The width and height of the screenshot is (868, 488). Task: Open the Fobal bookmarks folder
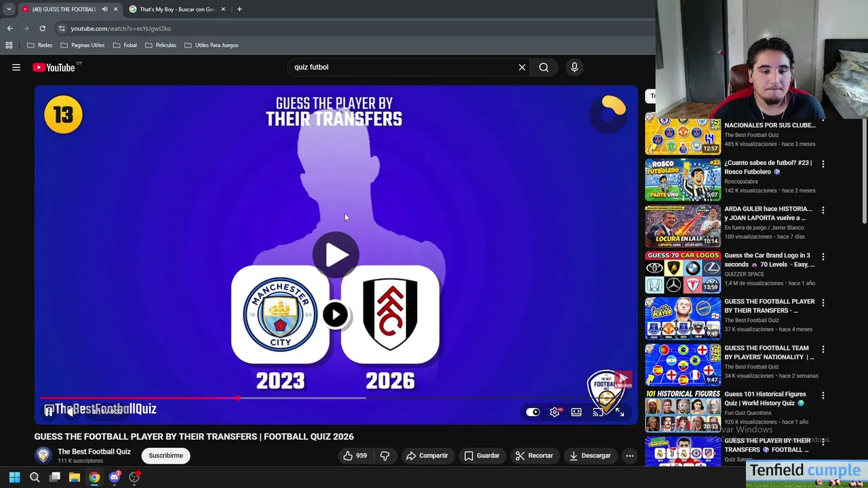coord(125,45)
